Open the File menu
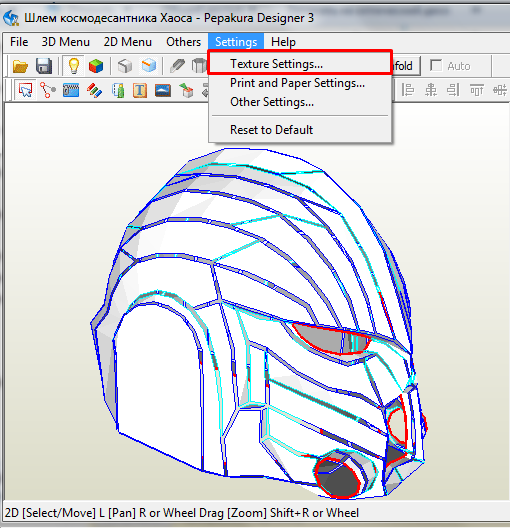 coord(19,42)
